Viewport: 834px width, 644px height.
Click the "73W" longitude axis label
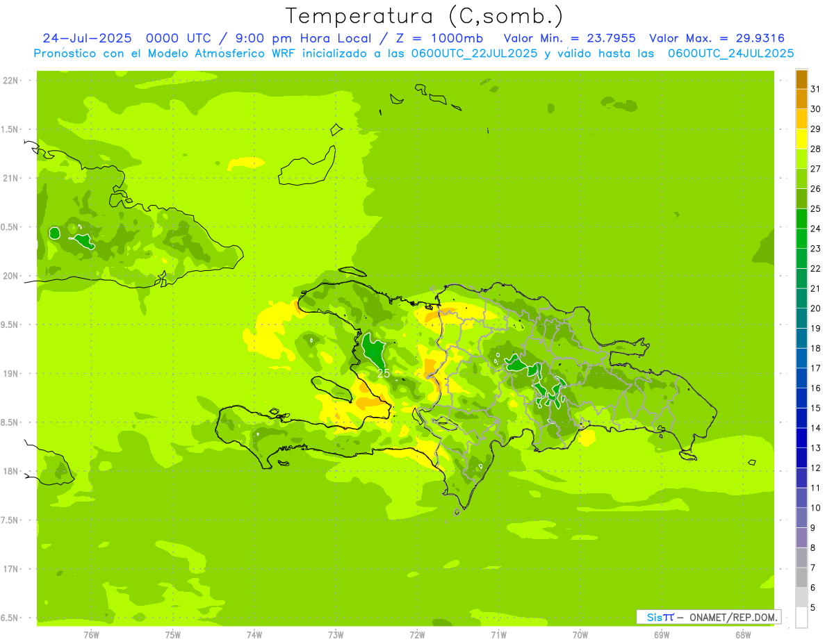click(336, 635)
